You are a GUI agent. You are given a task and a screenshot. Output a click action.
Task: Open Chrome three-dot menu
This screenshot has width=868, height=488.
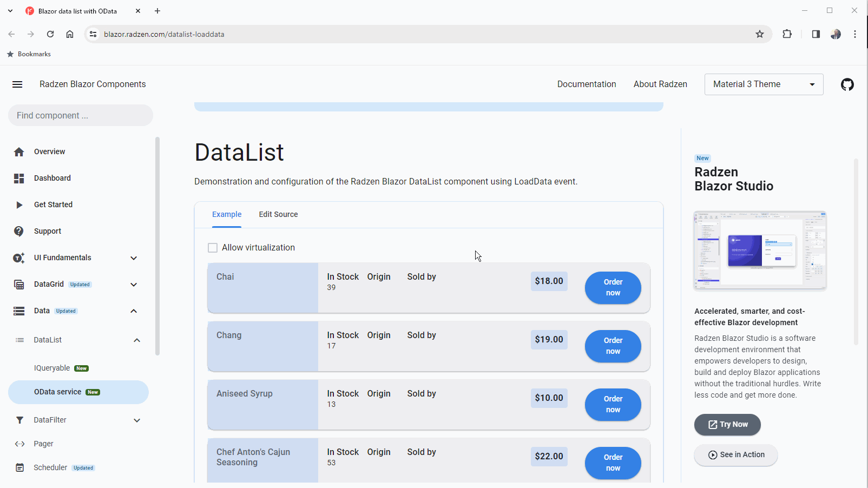point(855,34)
